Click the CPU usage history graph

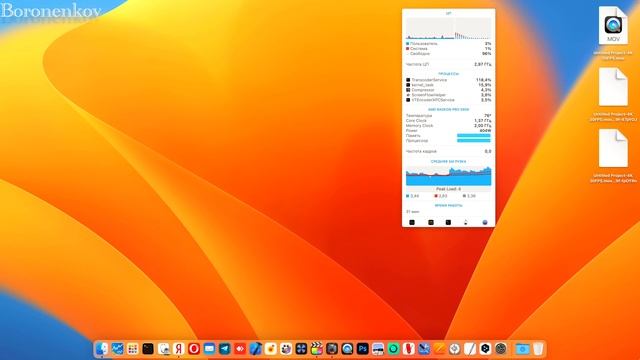(449, 28)
